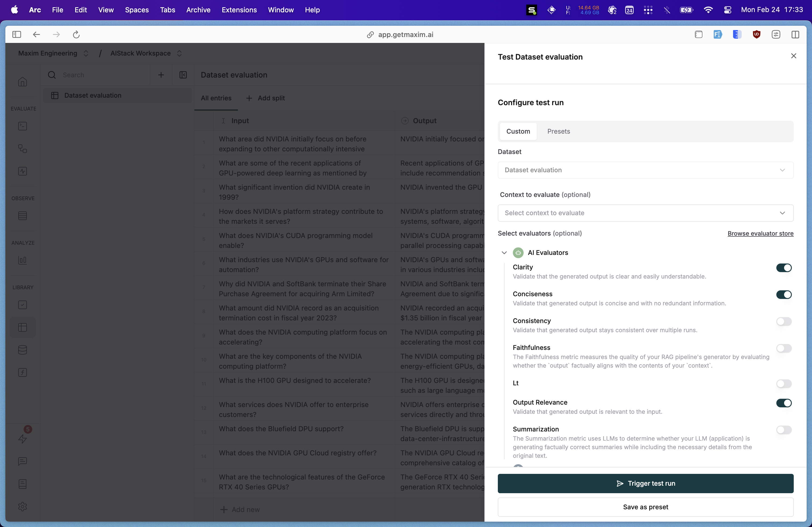
Task: Click Save as preset button
Action: (646, 507)
